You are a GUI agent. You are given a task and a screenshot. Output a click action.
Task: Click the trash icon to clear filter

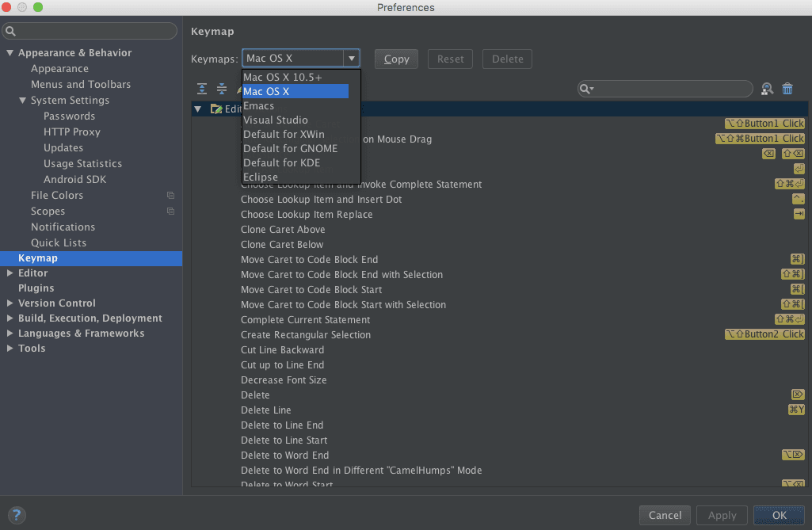(787, 90)
